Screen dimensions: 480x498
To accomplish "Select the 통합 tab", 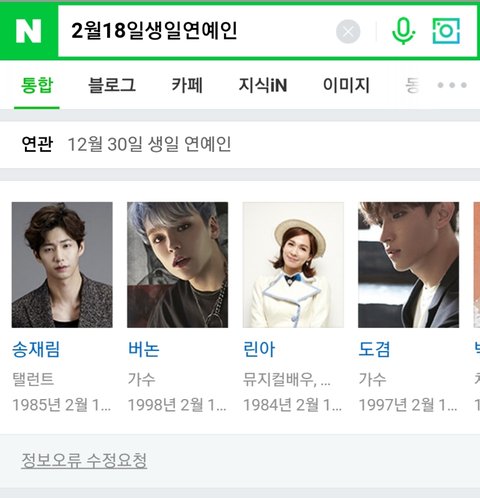I will pos(37,85).
